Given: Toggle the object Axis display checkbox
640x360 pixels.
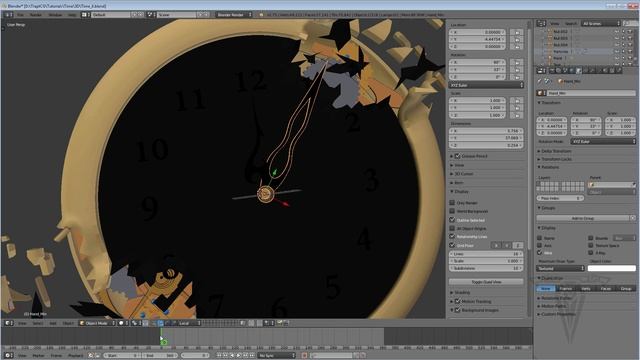Looking at the screenshot, I should tap(540, 245).
